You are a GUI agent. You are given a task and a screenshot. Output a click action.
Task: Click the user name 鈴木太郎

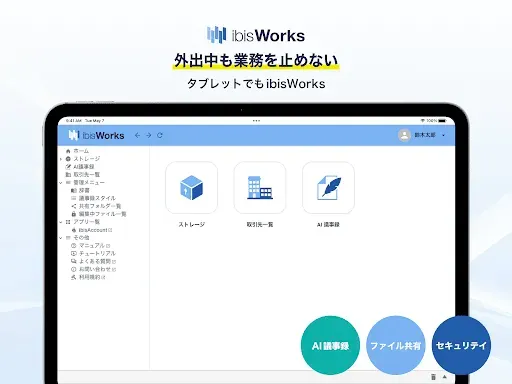click(x=425, y=135)
